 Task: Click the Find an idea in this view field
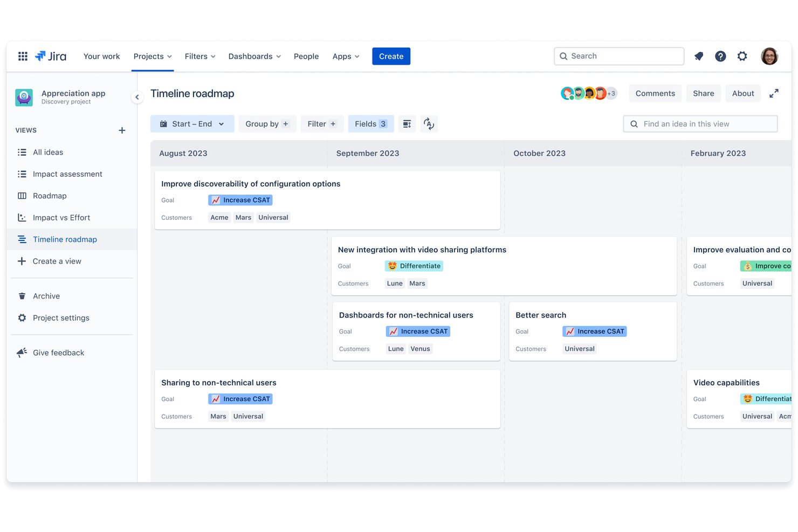pos(700,124)
